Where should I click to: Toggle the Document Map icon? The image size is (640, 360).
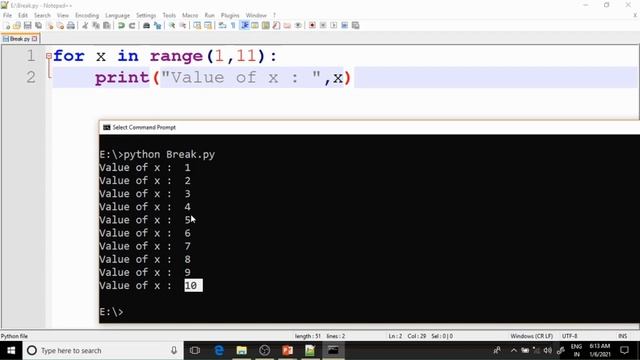[x=266, y=26]
